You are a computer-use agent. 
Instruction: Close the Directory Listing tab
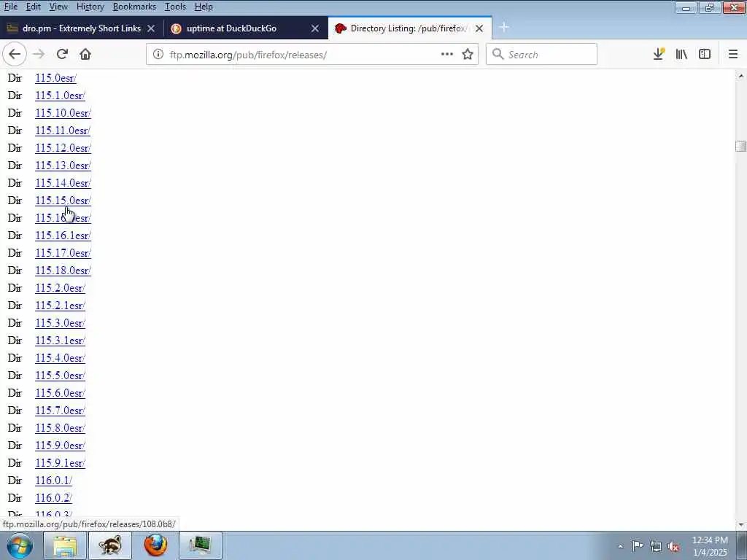pos(479,28)
